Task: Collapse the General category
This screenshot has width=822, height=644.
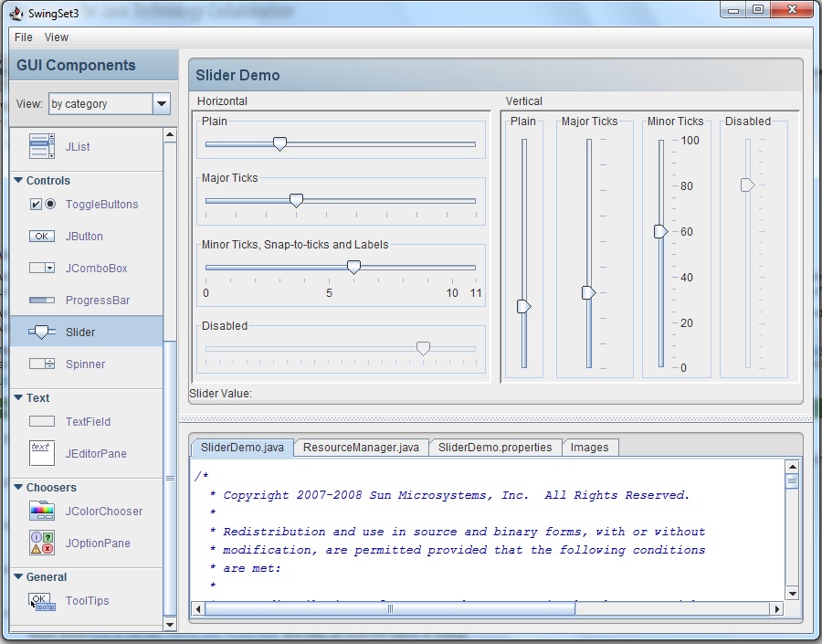Action: [x=18, y=576]
